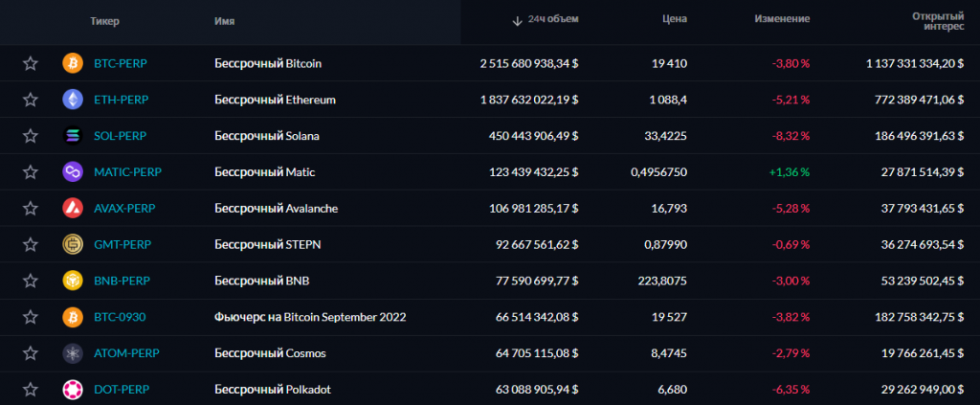Sort table by Цена column header
The width and height of the screenshot is (980, 405).
pos(674,19)
